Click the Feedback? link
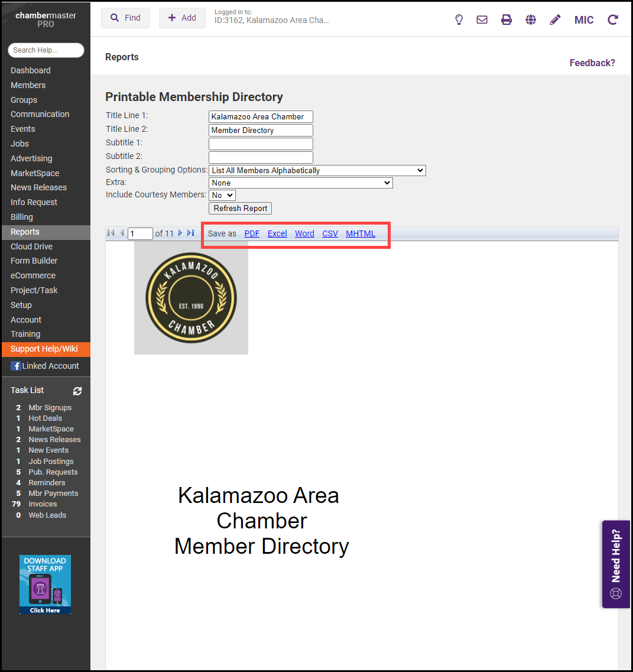Screen dimensions: 633x672 point(592,63)
